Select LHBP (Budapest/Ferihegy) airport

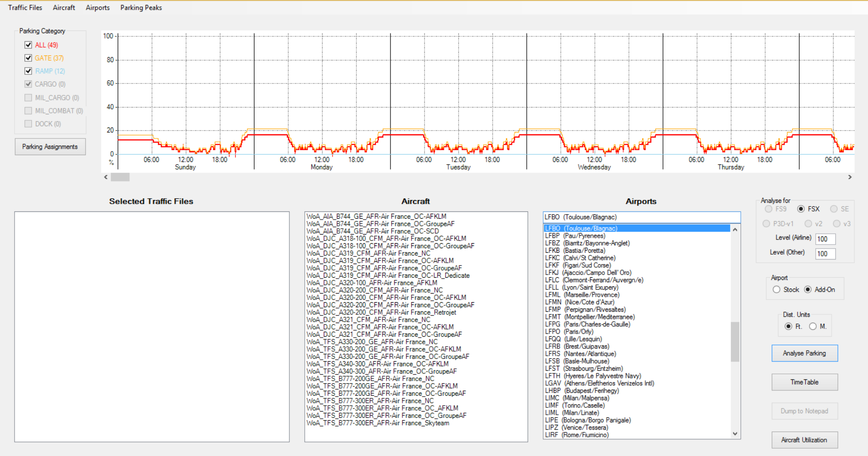click(x=637, y=391)
